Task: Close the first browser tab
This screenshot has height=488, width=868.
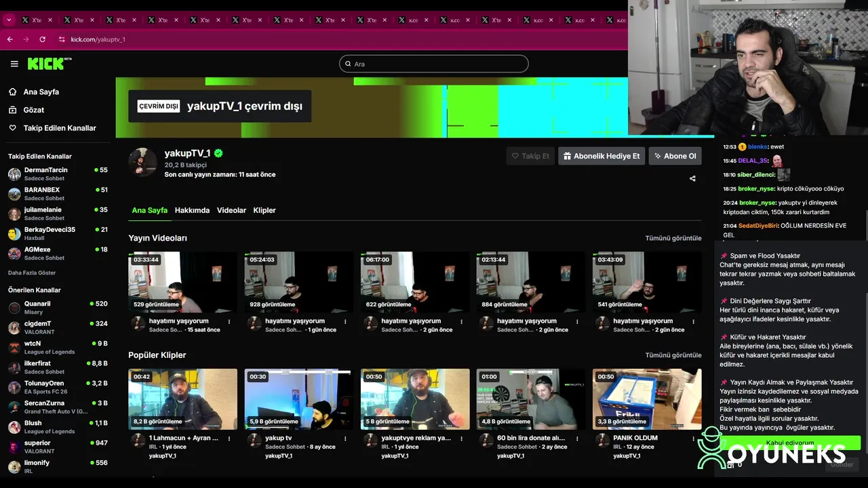Action: pos(50,20)
